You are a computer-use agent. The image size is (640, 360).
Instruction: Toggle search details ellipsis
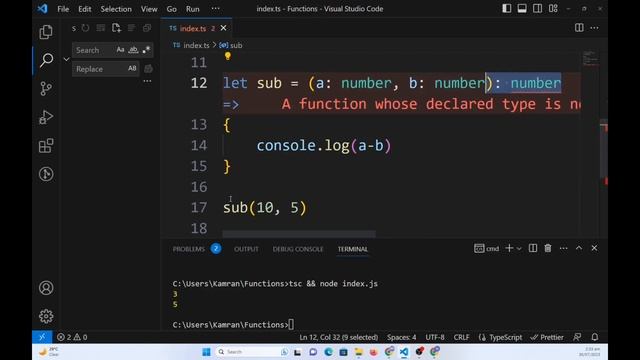147,81
